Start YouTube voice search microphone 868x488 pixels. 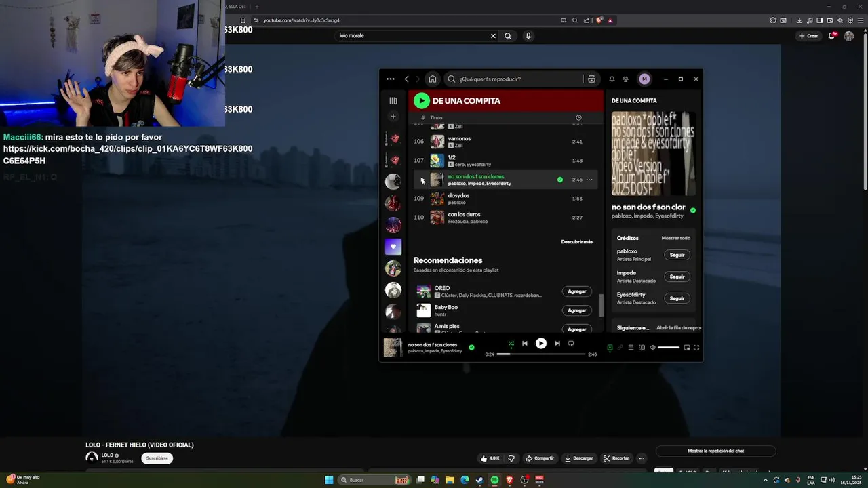[x=528, y=36]
